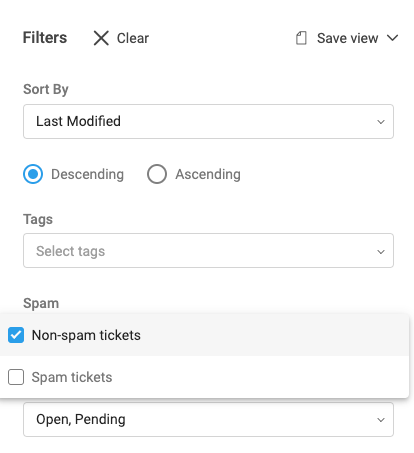Viewport: 414px width, 453px height.
Task: Click the Filters heading
Action: pyautogui.click(x=45, y=38)
